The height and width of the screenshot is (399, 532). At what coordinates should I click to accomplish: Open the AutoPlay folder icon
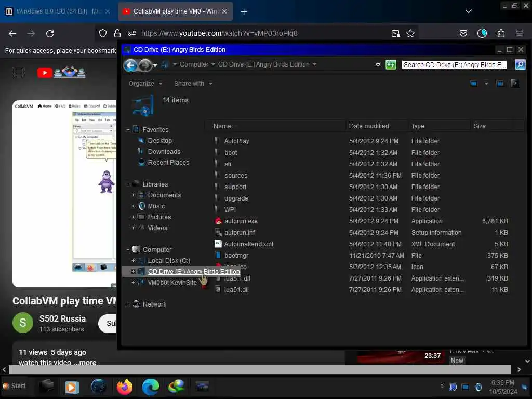pyautogui.click(x=218, y=141)
